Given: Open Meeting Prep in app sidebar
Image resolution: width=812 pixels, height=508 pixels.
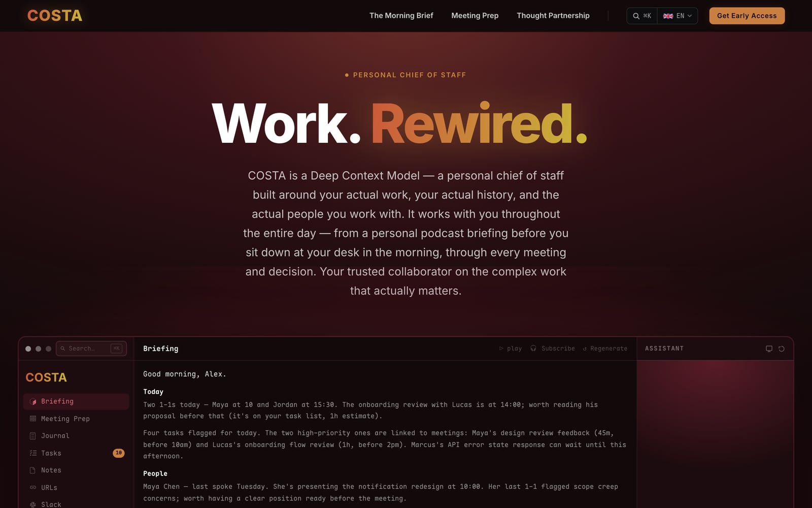Looking at the screenshot, I should click(x=76, y=419).
